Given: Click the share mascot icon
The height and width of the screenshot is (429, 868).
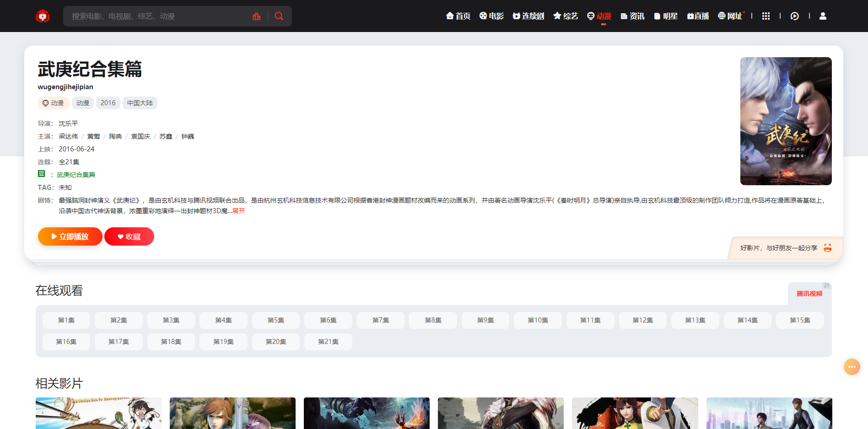Looking at the screenshot, I should tap(827, 248).
